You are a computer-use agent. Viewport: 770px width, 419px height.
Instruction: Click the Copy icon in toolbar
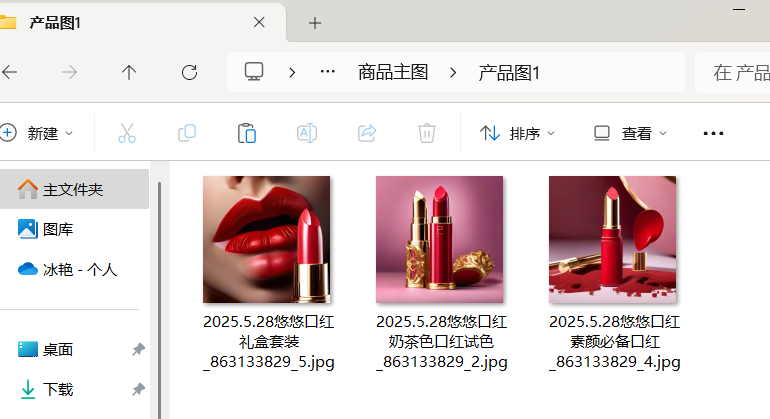187,133
